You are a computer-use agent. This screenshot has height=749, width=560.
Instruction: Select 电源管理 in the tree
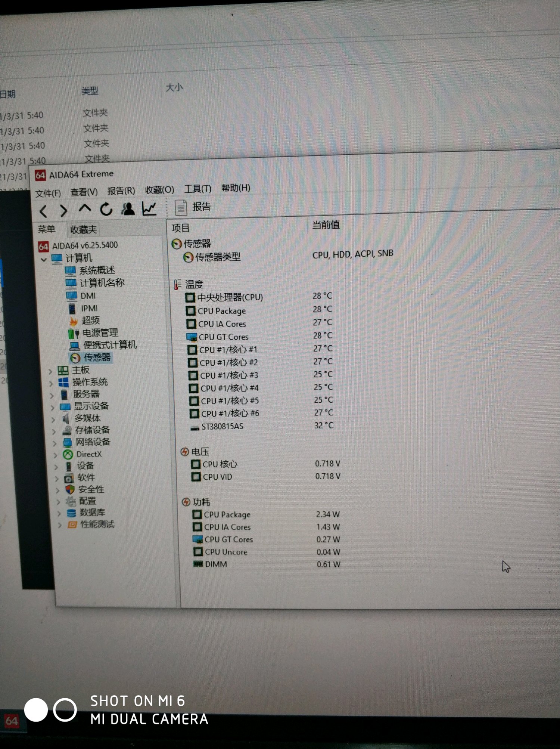click(93, 333)
